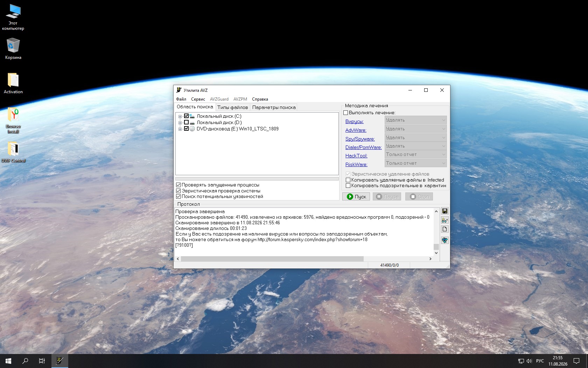Open the RiskWare action dropdown
The height and width of the screenshot is (368, 588).
(415, 163)
